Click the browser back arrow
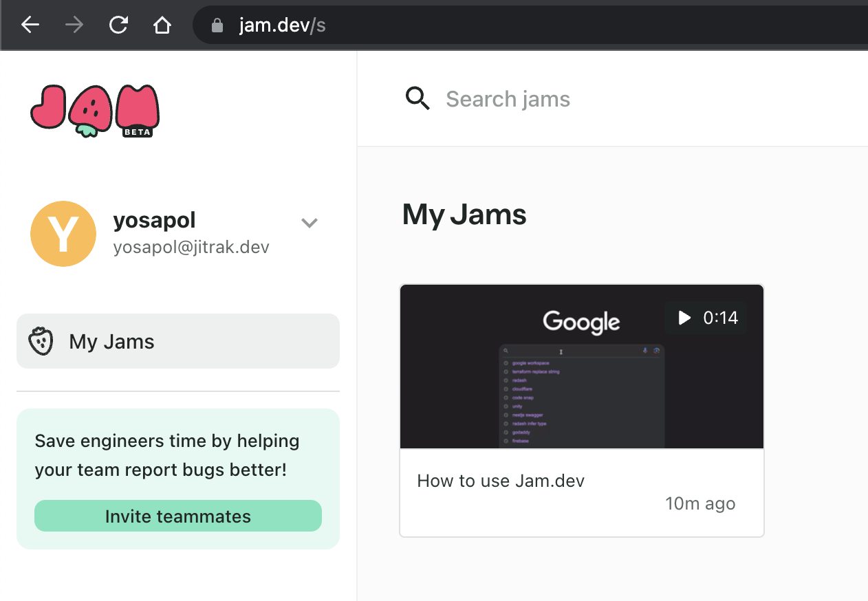 [30, 25]
